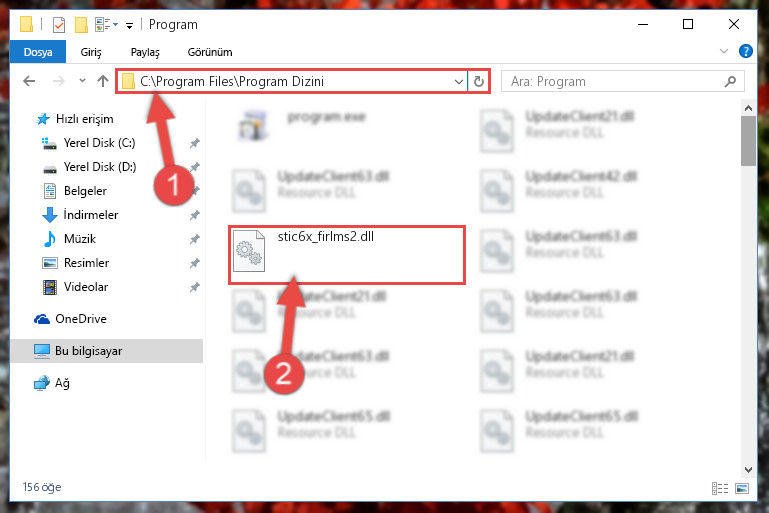Unpin Müzik from Quick access
This screenshot has height=513, width=769.
195,239
